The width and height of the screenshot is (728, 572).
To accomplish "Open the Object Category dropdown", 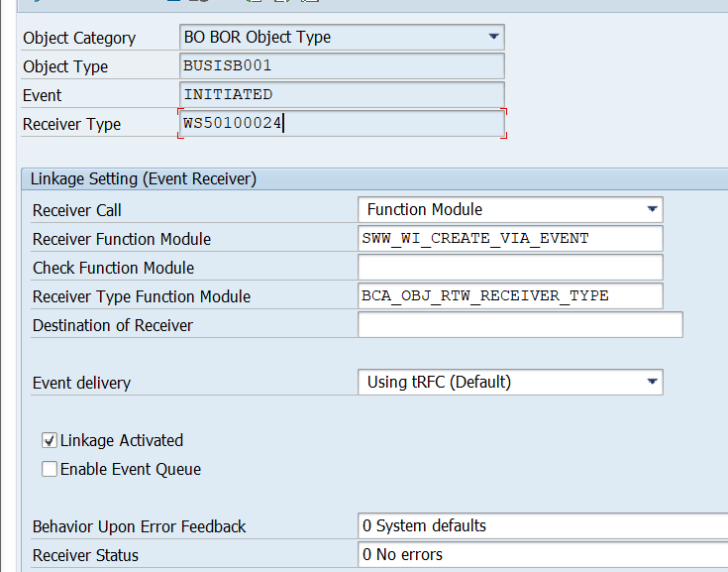I will pyautogui.click(x=493, y=38).
